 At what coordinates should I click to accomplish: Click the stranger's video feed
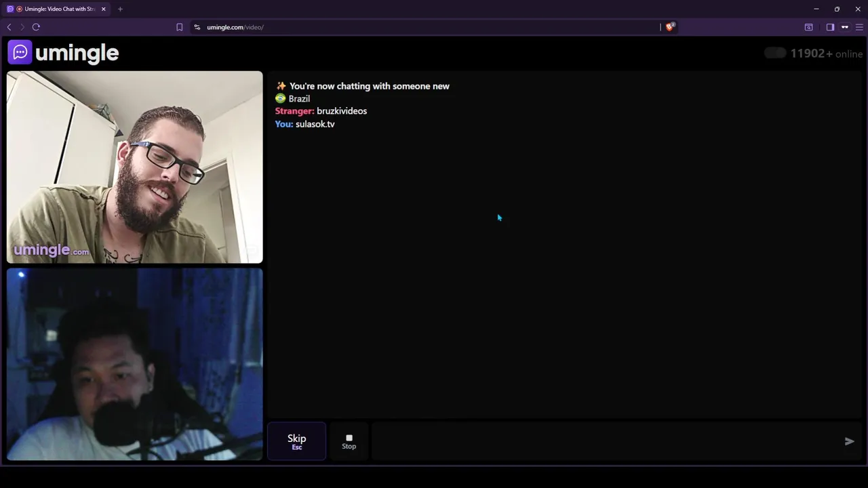(134, 167)
